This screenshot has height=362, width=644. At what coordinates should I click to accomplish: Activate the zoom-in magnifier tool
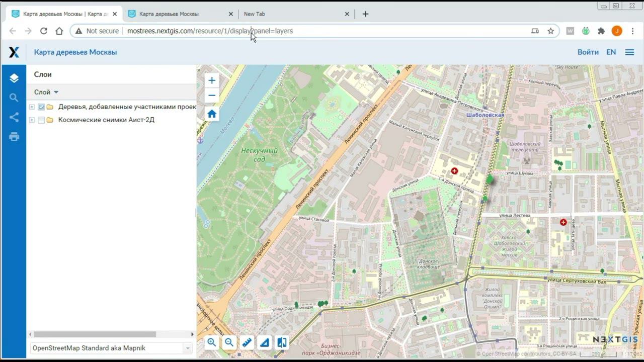tap(212, 342)
